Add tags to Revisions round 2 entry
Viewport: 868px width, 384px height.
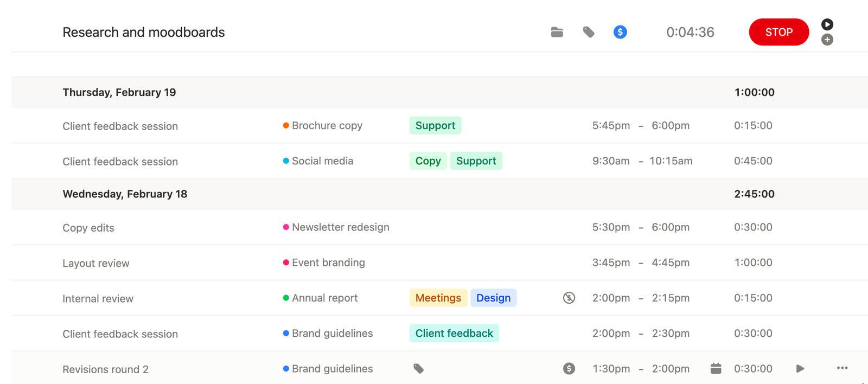pos(418,369)
